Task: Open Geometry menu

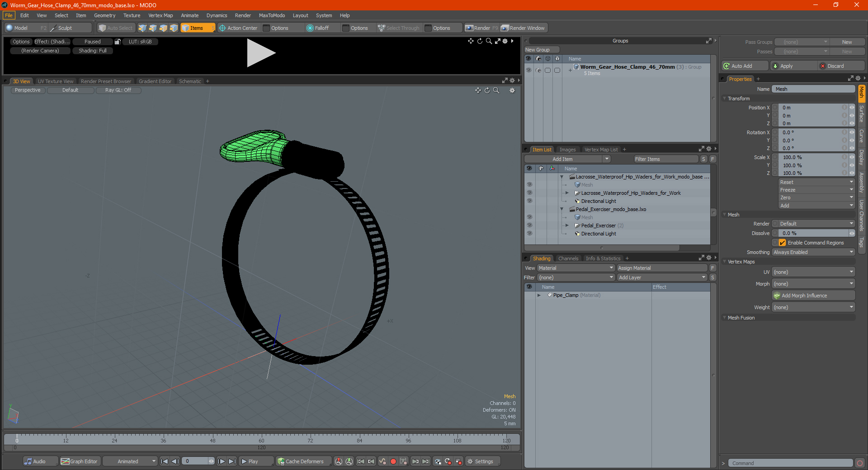Action: tap(104, 15)
